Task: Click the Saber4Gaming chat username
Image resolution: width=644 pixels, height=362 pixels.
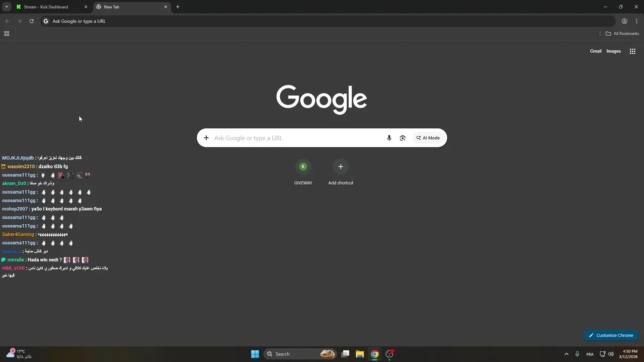Action: pos(18,234)
